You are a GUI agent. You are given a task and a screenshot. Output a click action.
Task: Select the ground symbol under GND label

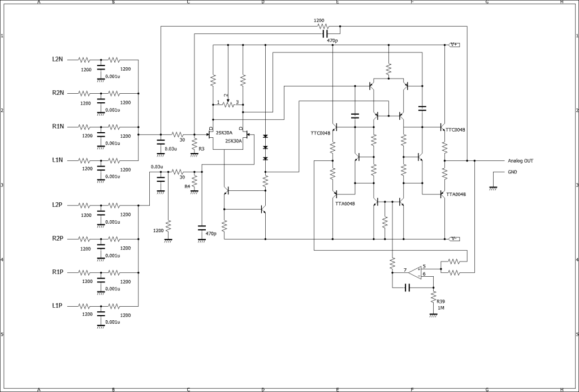click(x=493, y=187)
